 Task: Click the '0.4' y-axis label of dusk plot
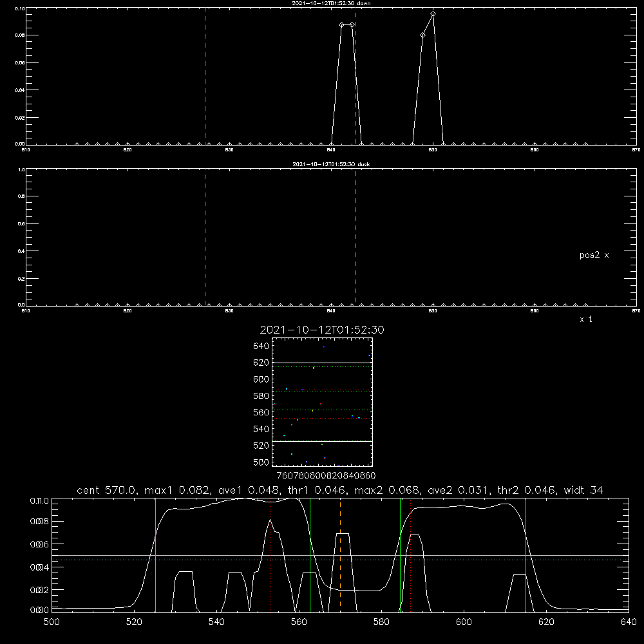click(x=21, y=251)
